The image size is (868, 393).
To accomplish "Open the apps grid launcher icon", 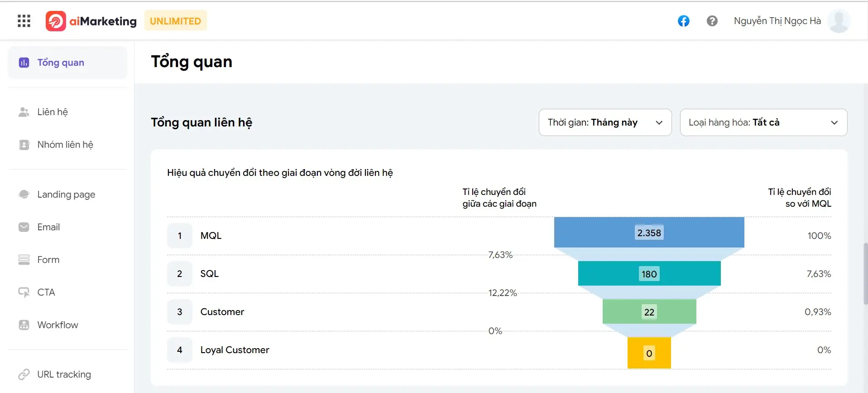I will point(24,21).
